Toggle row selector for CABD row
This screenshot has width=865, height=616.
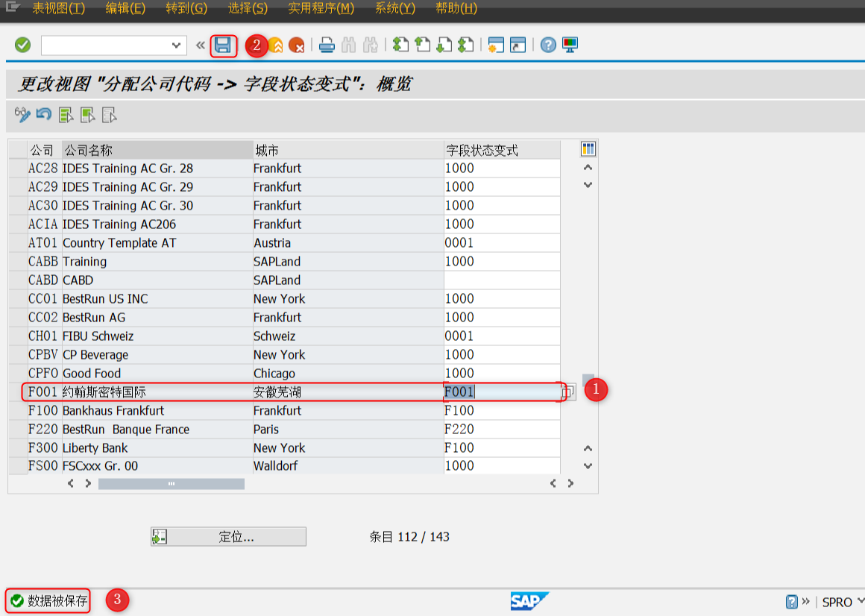(18, 280)
